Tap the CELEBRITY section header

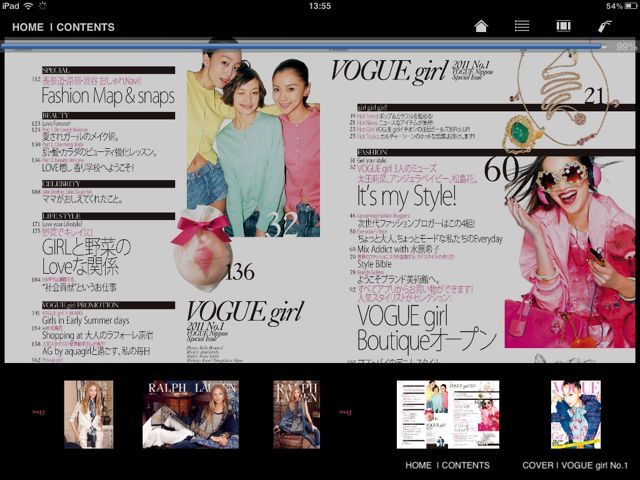pyautogui.click(x=108, y=184)
